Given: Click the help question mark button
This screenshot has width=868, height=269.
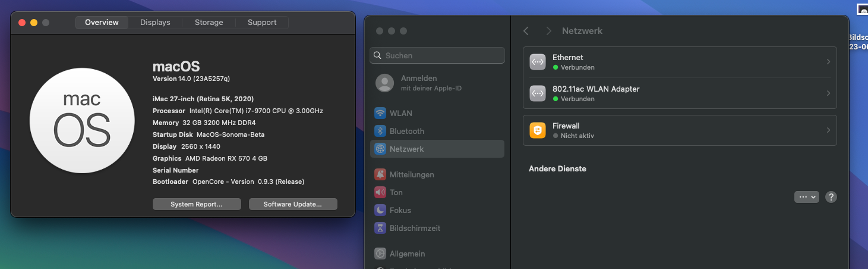Looking at the screenshot, I should tap(831, 197).
